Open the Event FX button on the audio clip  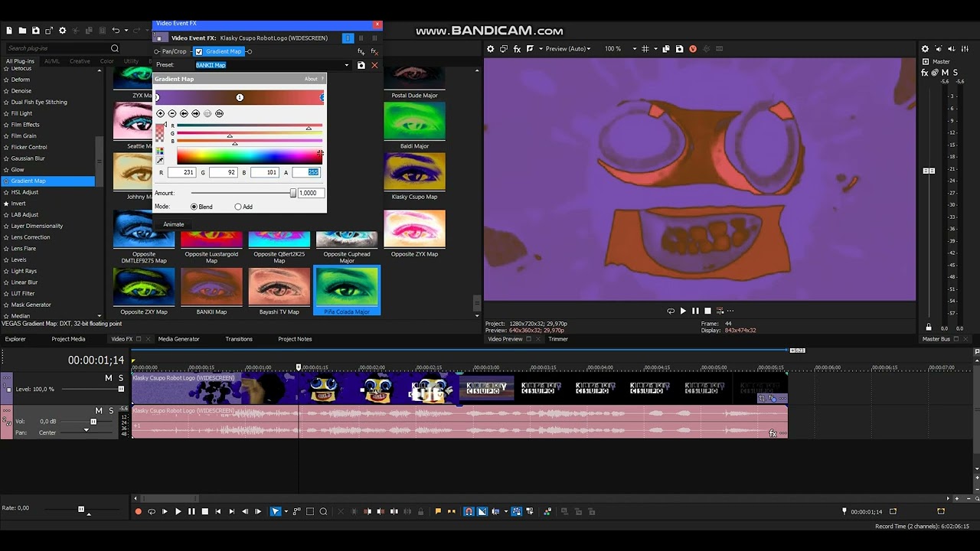click(773, 434)
